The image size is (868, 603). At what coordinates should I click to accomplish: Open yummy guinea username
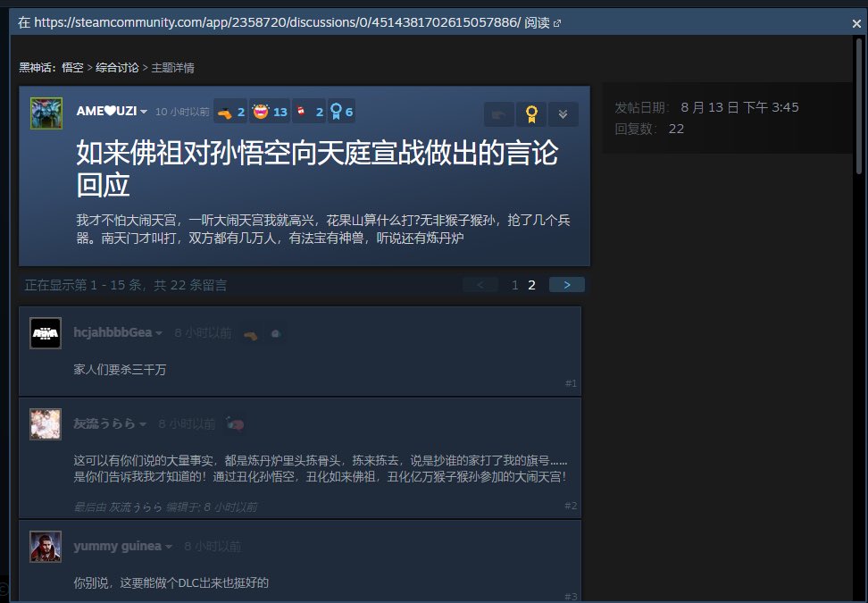(117, 546)
